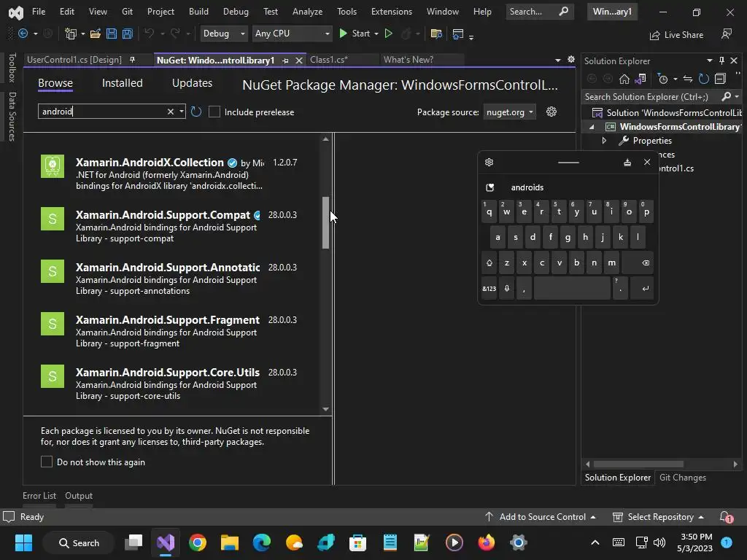Open NuGet package source settings gear

point(551,112)
